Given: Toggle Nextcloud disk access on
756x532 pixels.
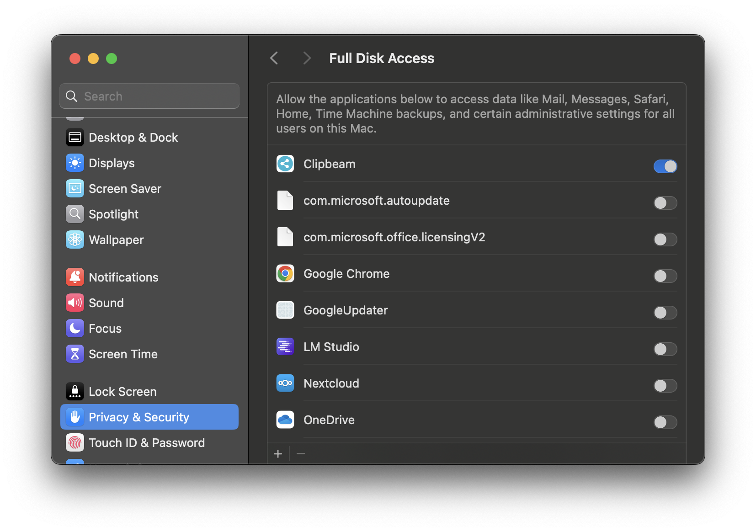Looking at the screenshot, I should pyautogui.click(x=665, y=386).
